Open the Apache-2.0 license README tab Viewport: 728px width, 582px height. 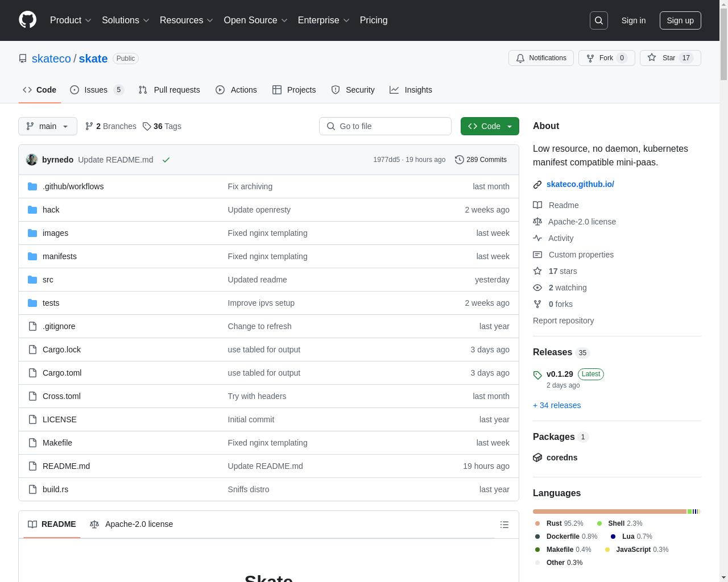click(x=131, y=524)
